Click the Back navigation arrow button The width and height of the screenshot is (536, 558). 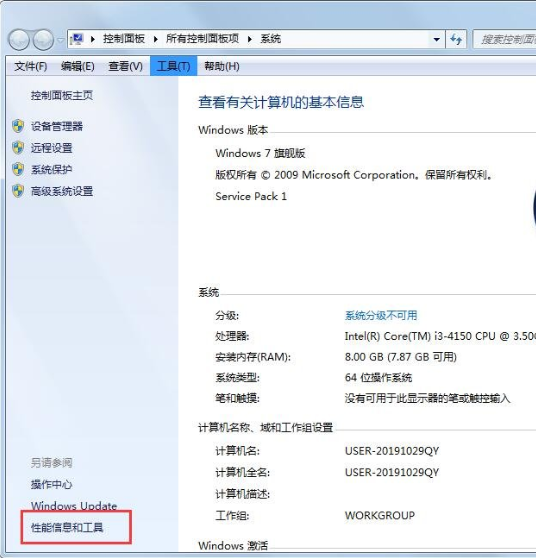(x=19, y=40)
